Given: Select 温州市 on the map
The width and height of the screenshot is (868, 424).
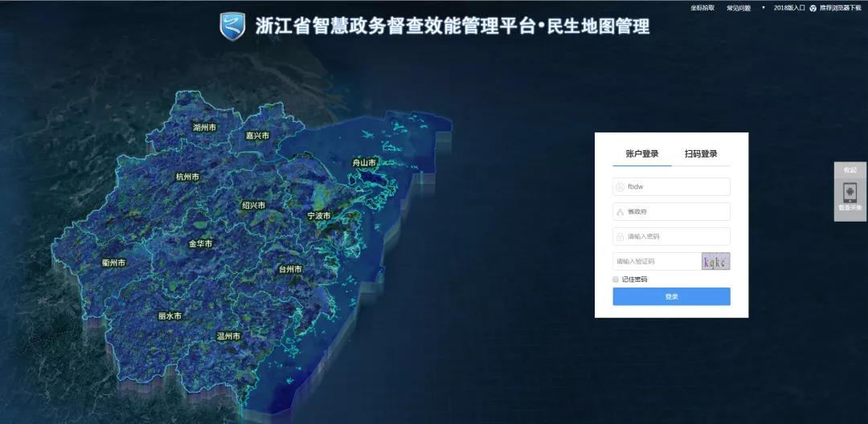Looking at the screenshot, I should click(228, 336).
